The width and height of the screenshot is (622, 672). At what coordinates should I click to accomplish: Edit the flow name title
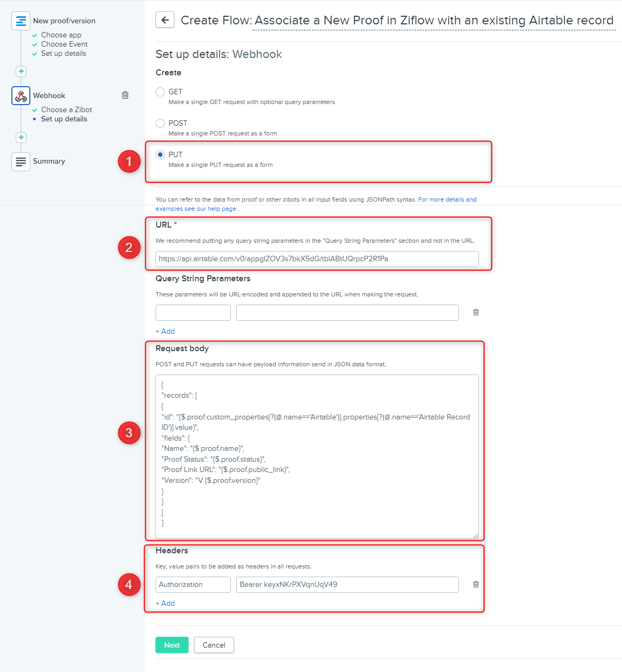click(434, 20)
